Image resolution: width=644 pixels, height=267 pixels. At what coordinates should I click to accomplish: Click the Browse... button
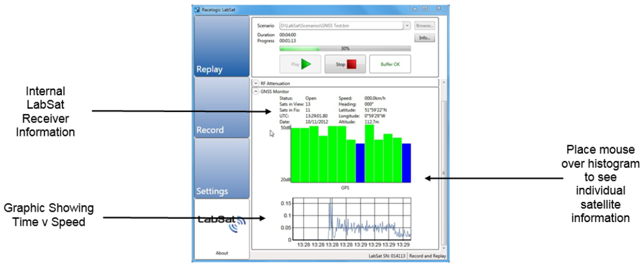[x=425, y=26]
